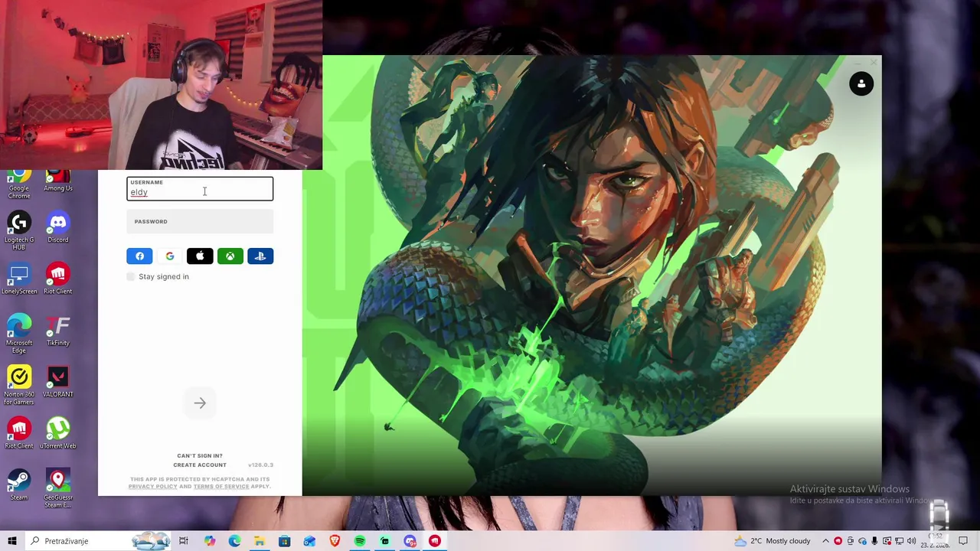Screen dimensions: 980x551
Task: Select GeoGuessr Steam Edition desktop icon
Action: 58,489
